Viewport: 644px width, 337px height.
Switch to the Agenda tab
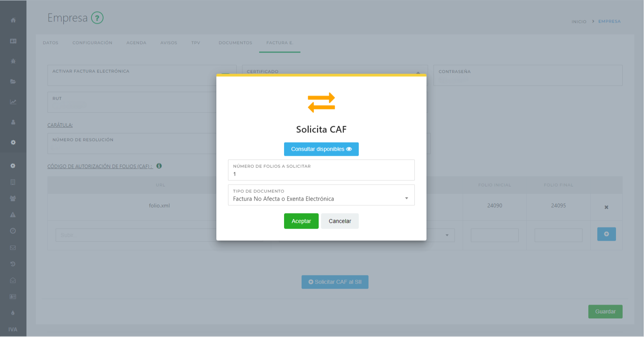[x=136, y=43]
